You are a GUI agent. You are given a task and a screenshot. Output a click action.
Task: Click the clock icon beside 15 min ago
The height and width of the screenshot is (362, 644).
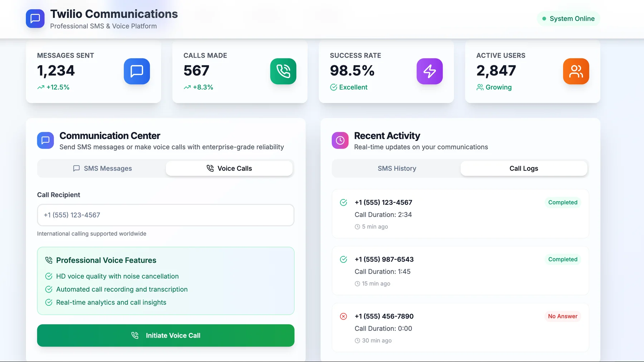coord(357,284)
